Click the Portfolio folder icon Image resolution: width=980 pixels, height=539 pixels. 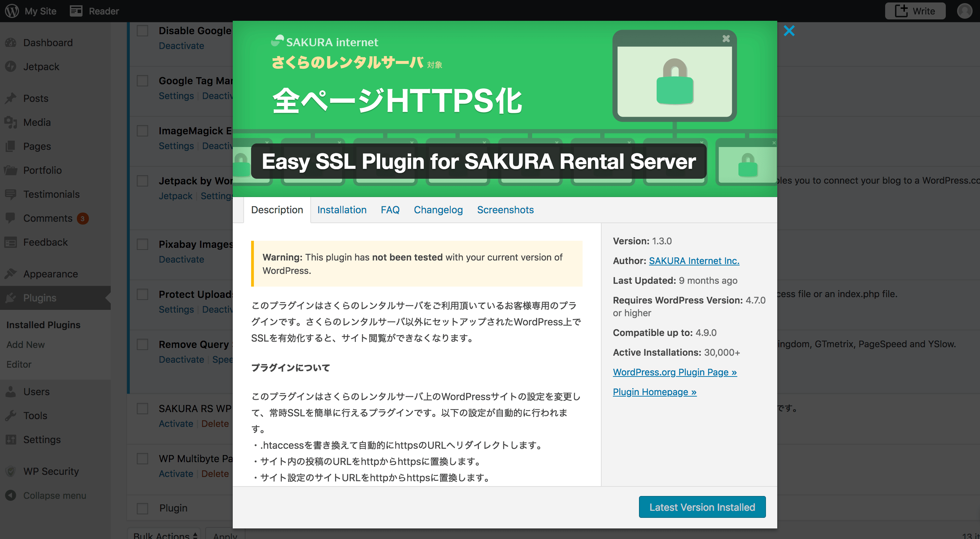(11, 170)
